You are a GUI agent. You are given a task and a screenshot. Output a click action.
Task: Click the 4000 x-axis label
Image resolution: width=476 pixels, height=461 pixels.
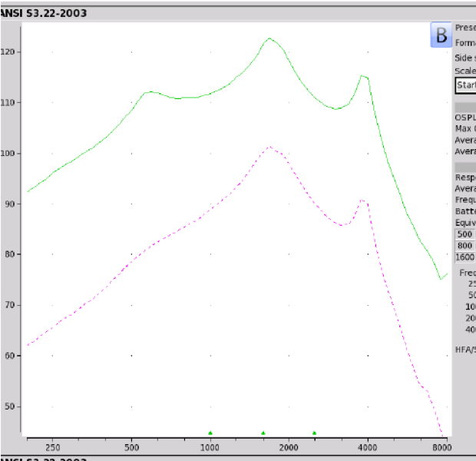[367, 447]
